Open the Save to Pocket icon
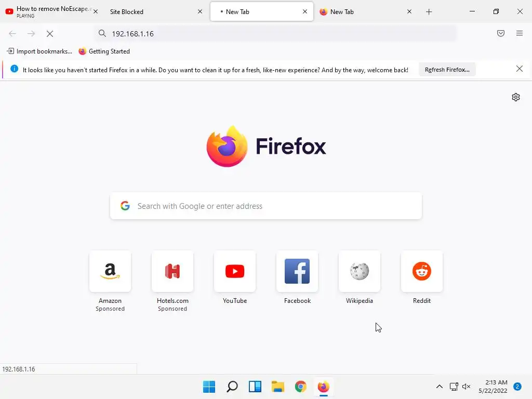The width and height of the screenshot is (532, 399). pos(501,33)
